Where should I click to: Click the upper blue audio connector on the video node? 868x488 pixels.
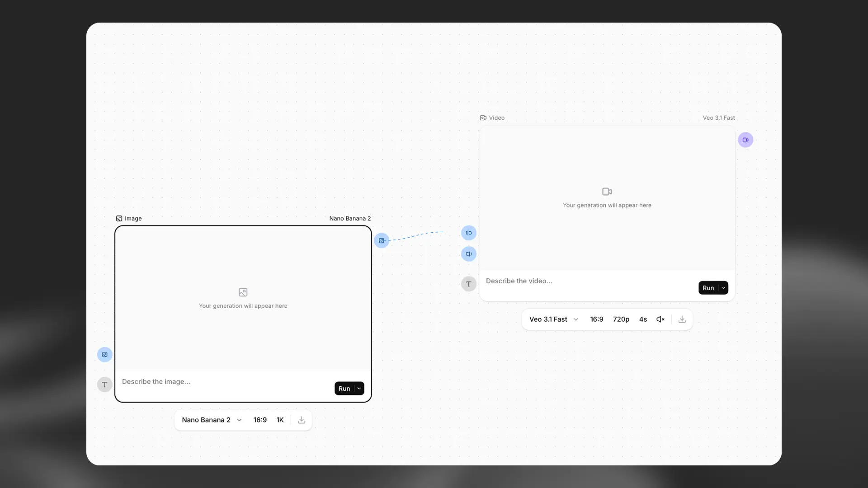click(x=468, y=232)
